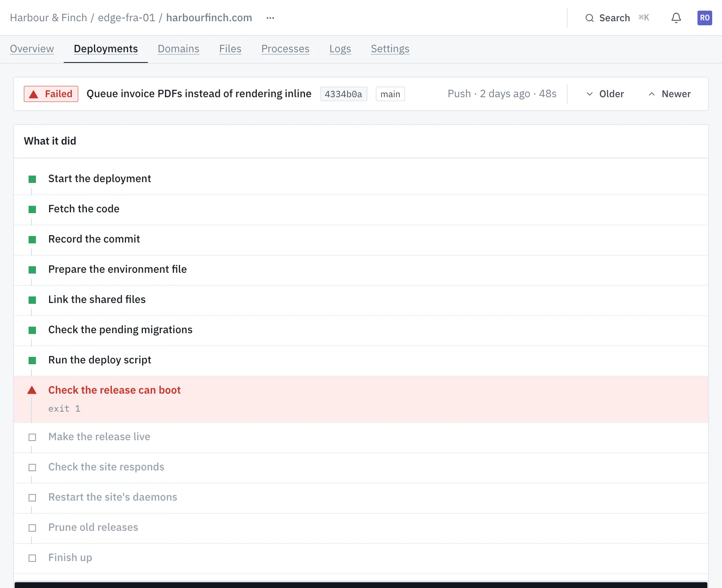Screen dimensions: 722x588
Task: Select the Deployments tab
Action: pyautogui.click(x=106, y=49)
